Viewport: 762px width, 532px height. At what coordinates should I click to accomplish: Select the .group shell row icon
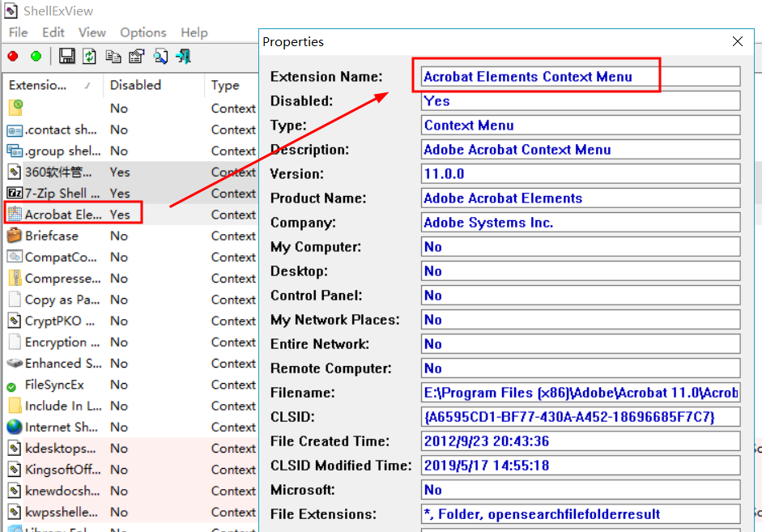(15, 151)
